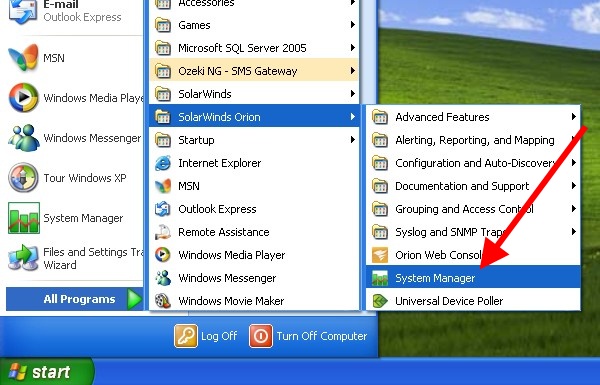The width and height of the screenshot is (600, 385).
Task: Launch Windows Media Player icon in pinned list
Action: 23,98
